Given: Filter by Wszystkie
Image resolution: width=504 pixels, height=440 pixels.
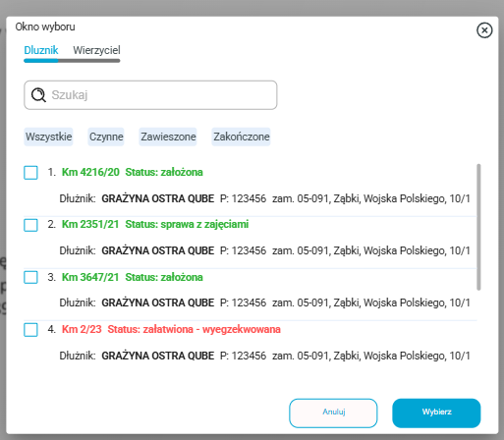Looking at the screenshot, I should [x=48, y=137].
